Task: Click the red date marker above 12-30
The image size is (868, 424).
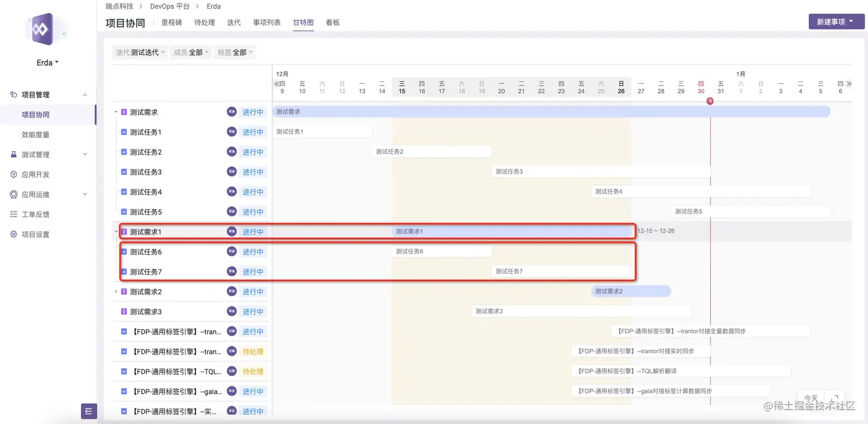Action: (x=710, y=101)
